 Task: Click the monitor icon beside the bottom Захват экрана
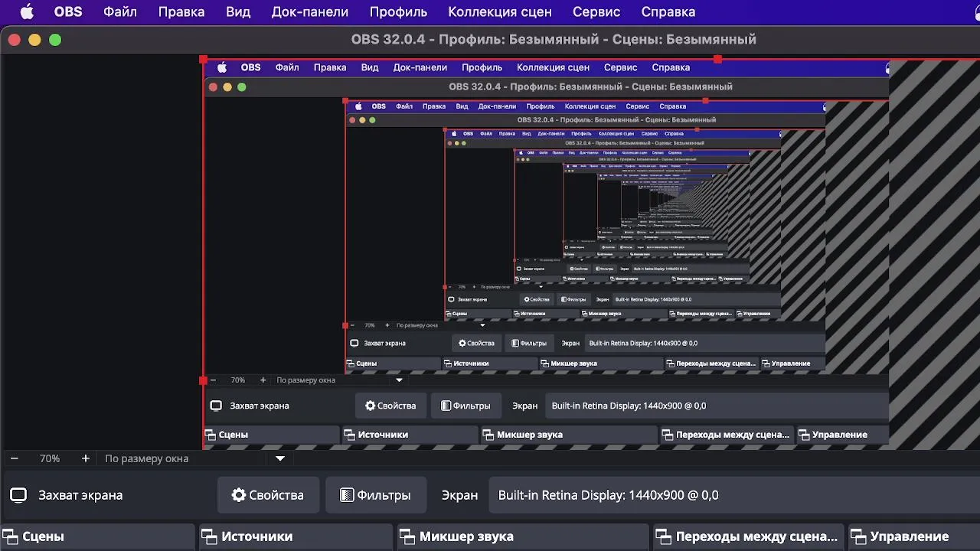coord(18,495)
